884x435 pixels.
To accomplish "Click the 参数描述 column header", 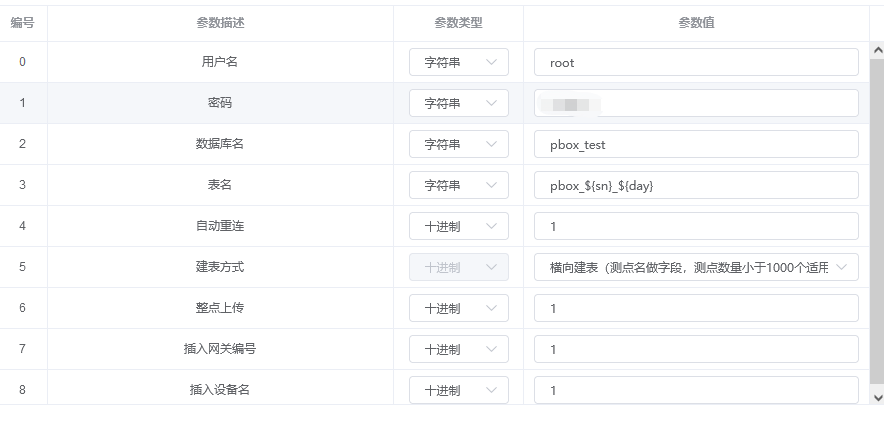I will 220,23.
